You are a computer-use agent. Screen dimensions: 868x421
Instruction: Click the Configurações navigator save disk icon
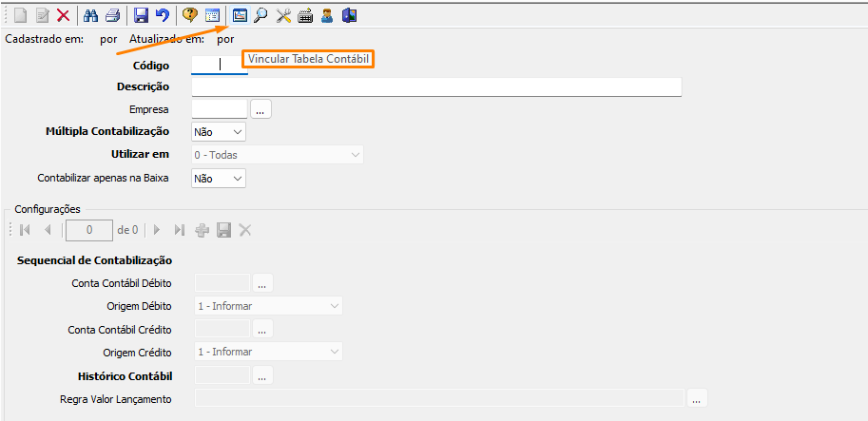point(223,230)
